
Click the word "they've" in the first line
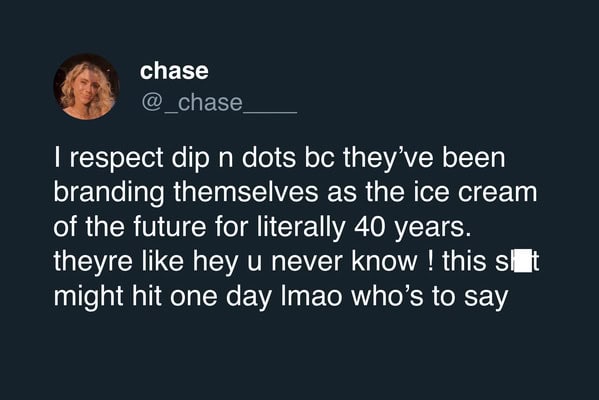(388, 158)
